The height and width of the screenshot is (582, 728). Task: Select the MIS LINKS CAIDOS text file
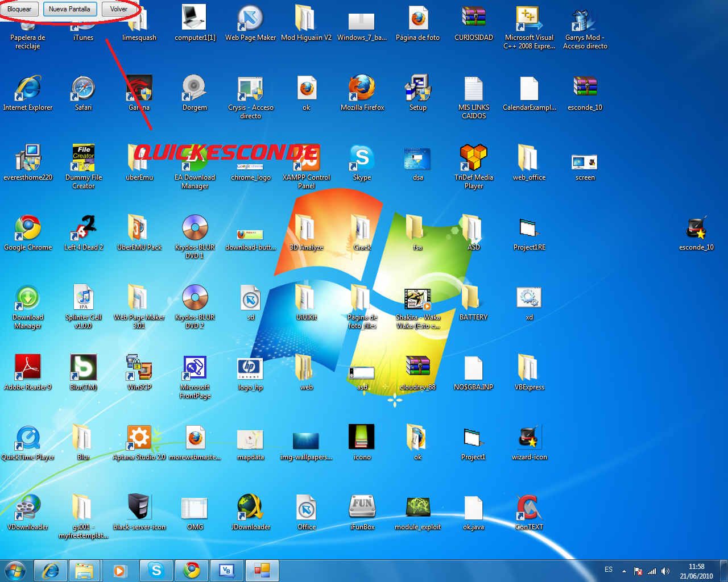pos(474,98)
